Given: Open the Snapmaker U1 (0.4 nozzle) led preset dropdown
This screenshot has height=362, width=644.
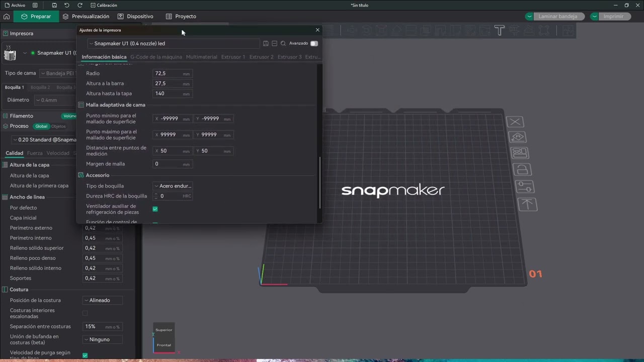Looking at the screenshot, I should [x=174, y=43].
